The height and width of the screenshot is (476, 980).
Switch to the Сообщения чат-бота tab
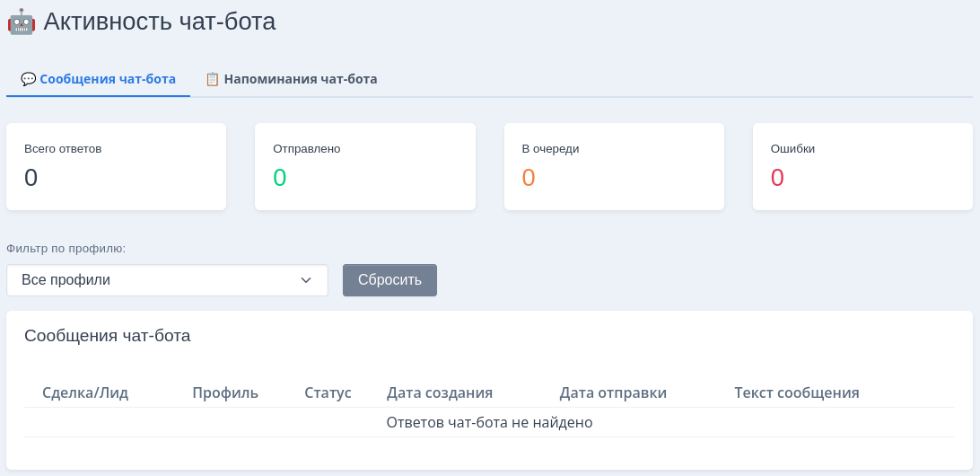point(107,79)
